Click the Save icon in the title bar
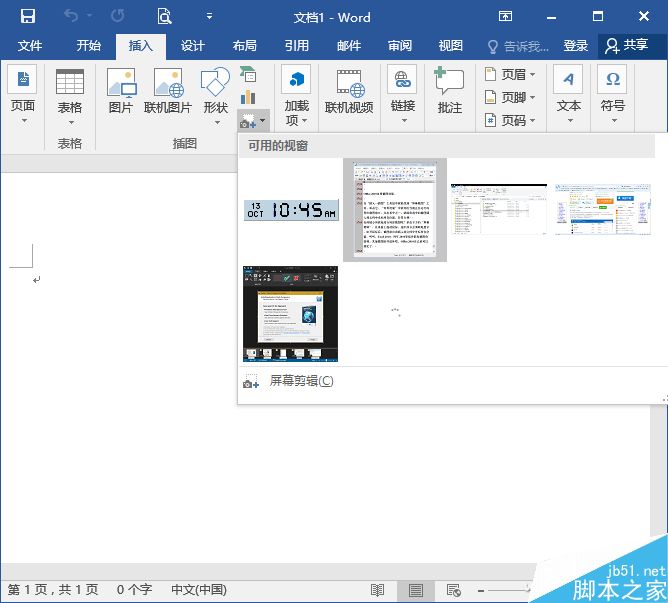This screenshot has width=668, height=603. [27, 16]
